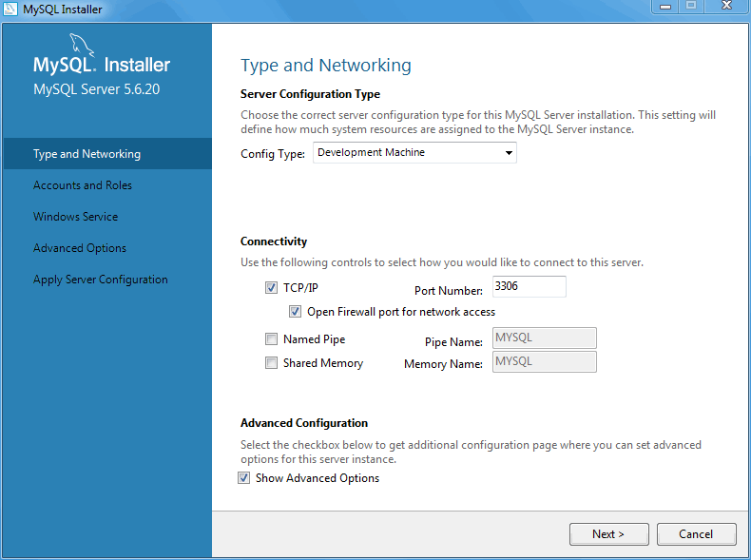
Task: Close the MySQL Installer window
Action: 726,7
